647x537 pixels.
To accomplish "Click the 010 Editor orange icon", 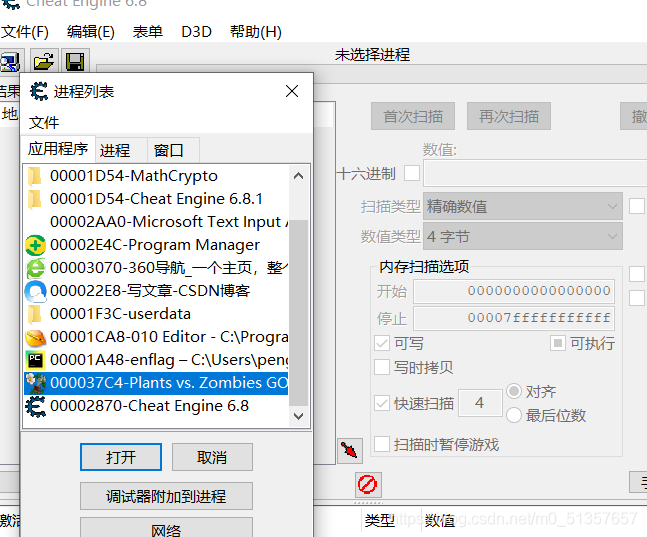I will click(x=35, y=338).
